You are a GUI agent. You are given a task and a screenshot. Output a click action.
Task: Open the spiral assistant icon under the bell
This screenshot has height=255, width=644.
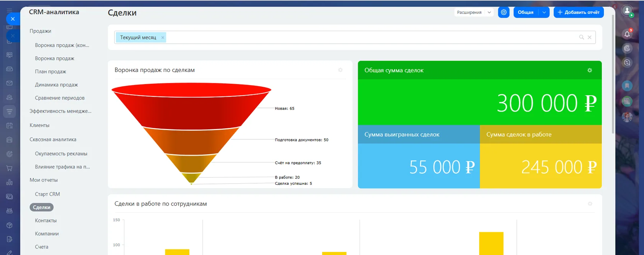pyautogui.click(x=627, y=48)
